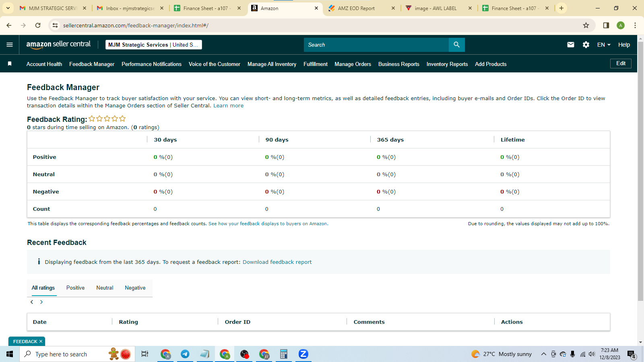Click the Learn more link
The width and height of the screenshot is (644, 362).
point(228,106)
